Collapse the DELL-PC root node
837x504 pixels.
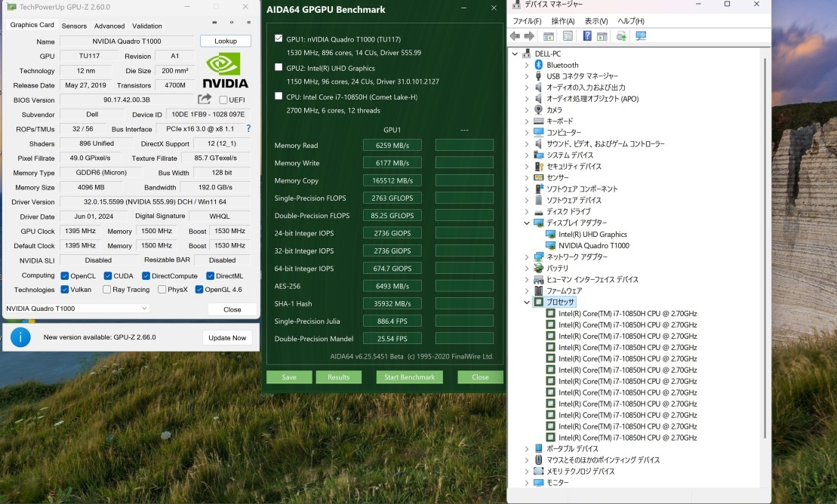(x=515, y=54)
